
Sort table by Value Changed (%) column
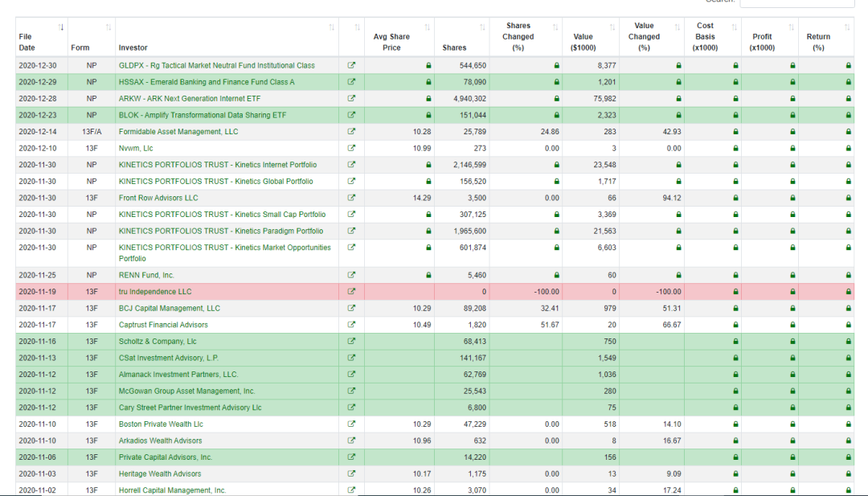tap(652, 37)
